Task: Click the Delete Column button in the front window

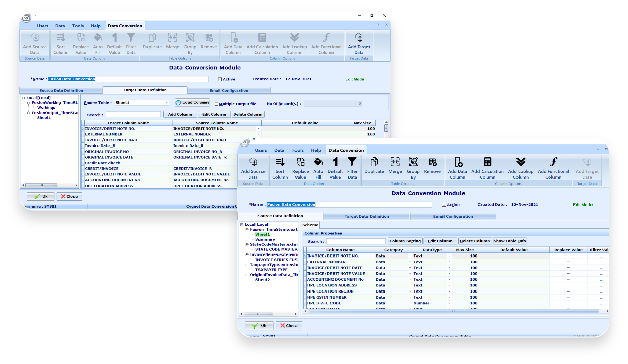Action: pyautogui.click(x=474, y=241)
